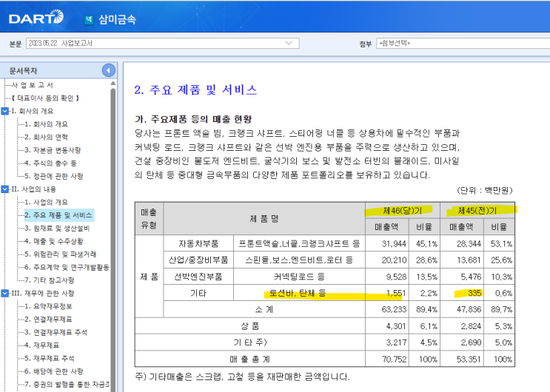Collapse the I. 회사의 개요 tree node

coord(5,111)
